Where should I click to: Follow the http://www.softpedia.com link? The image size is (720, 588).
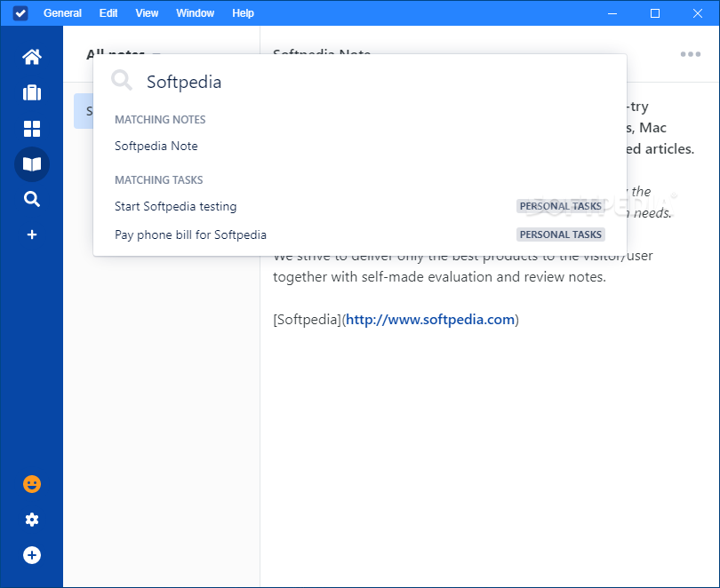(x=430, y=319)
